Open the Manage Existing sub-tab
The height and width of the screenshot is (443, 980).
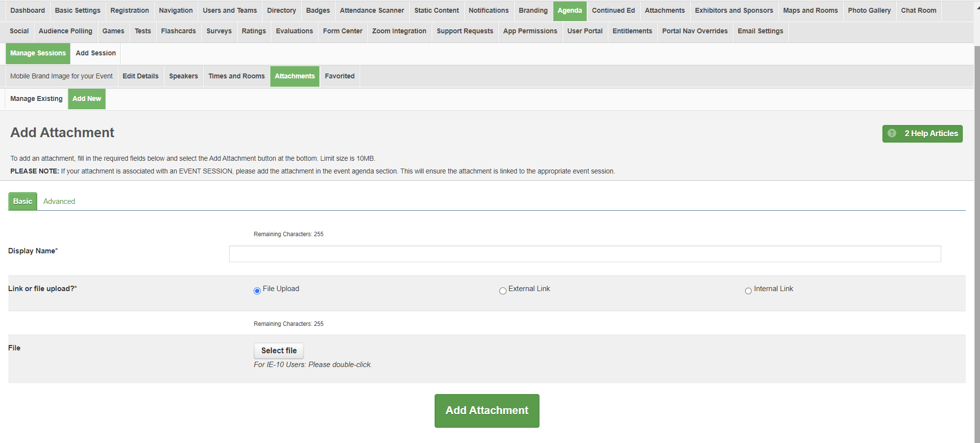click(x=36, y=98)
